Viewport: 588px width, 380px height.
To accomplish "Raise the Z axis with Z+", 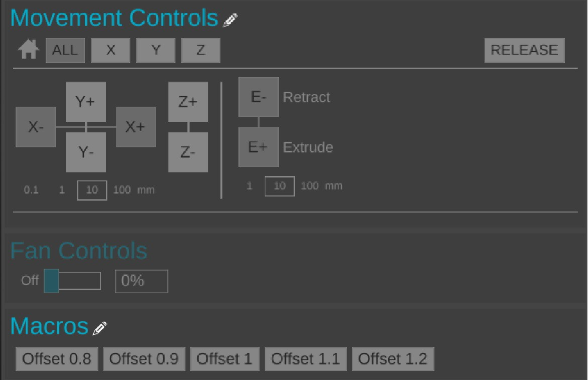I will tap(188, 102).
